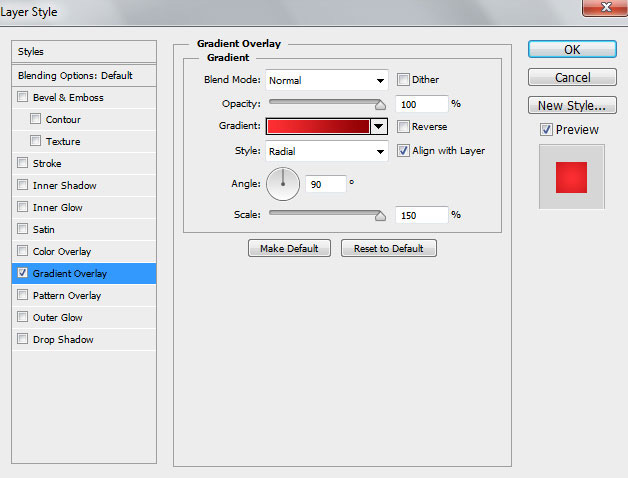This screenshot has height=478, width=628.
Task: Uncheck the Gradient Overlay checkbox
Action: (22, 273)
